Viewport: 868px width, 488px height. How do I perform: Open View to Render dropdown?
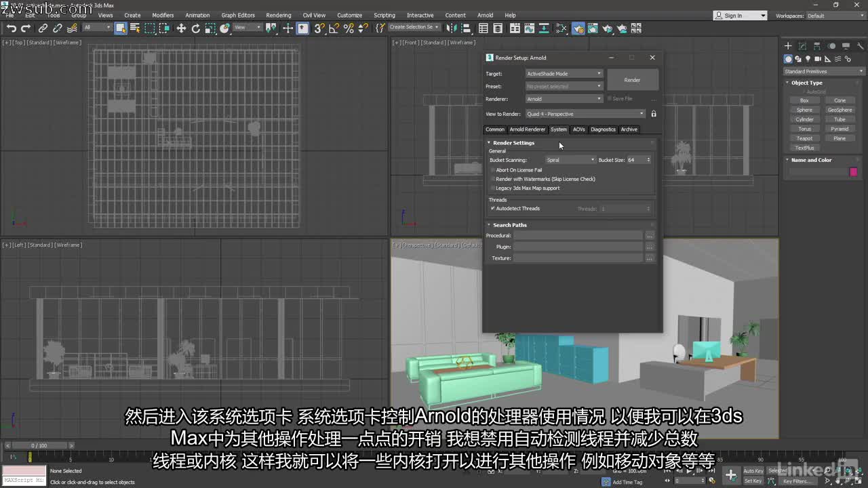click(x=585, y=114)
